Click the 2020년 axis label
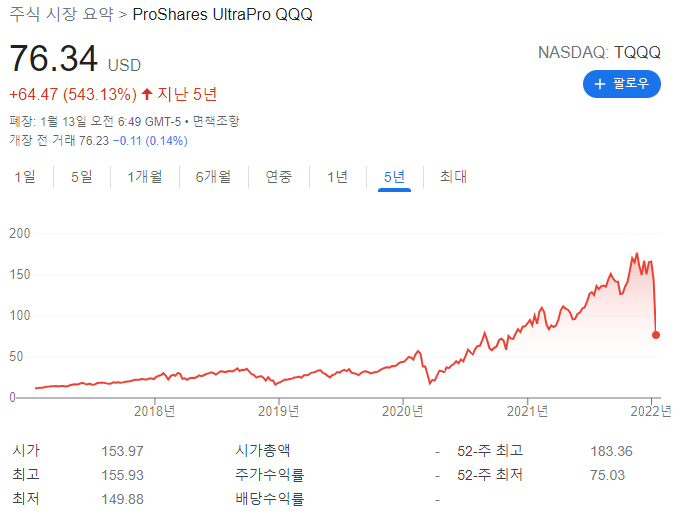Viewport: 690px width, 522px height. (403, 411)
